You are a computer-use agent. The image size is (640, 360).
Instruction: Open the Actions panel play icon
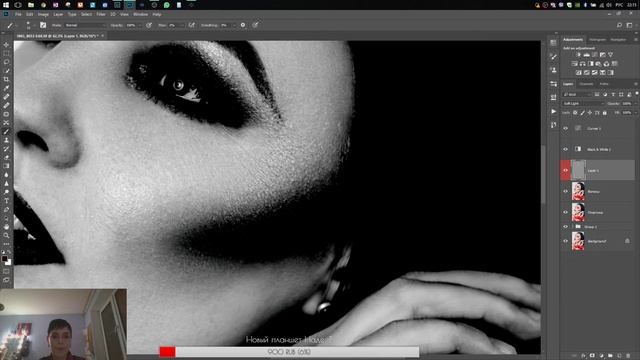(x=553, y=111)
